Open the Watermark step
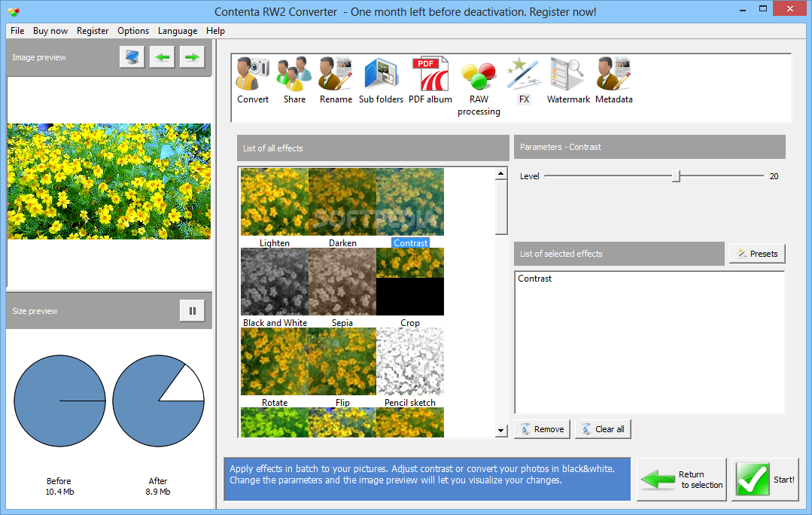Screen dimensions: 812x515 568,81
